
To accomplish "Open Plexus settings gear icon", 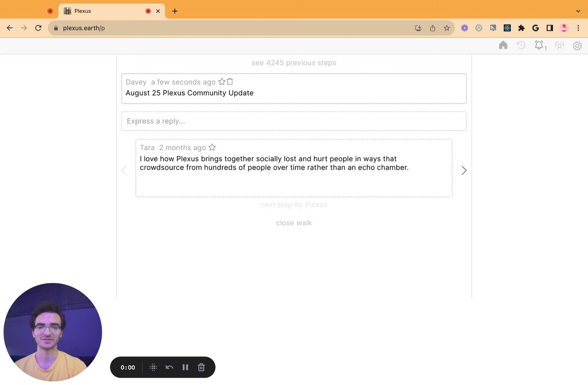I will [x=577, y=45].
